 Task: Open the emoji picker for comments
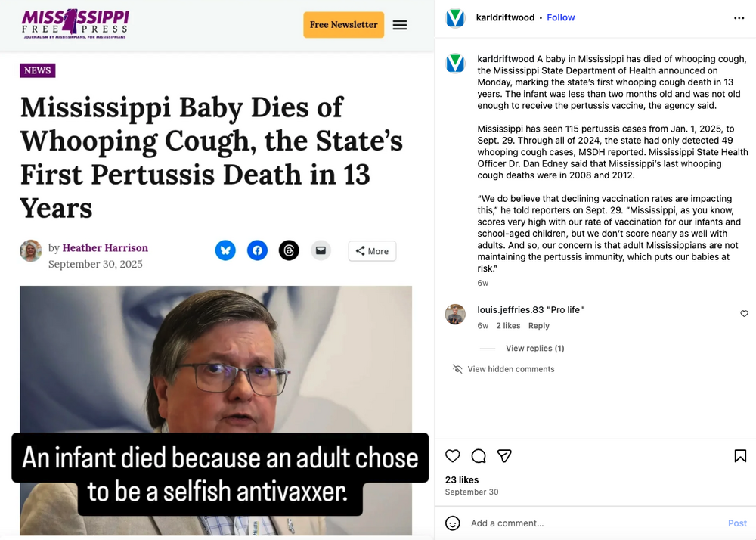click(x=453, y=523)
